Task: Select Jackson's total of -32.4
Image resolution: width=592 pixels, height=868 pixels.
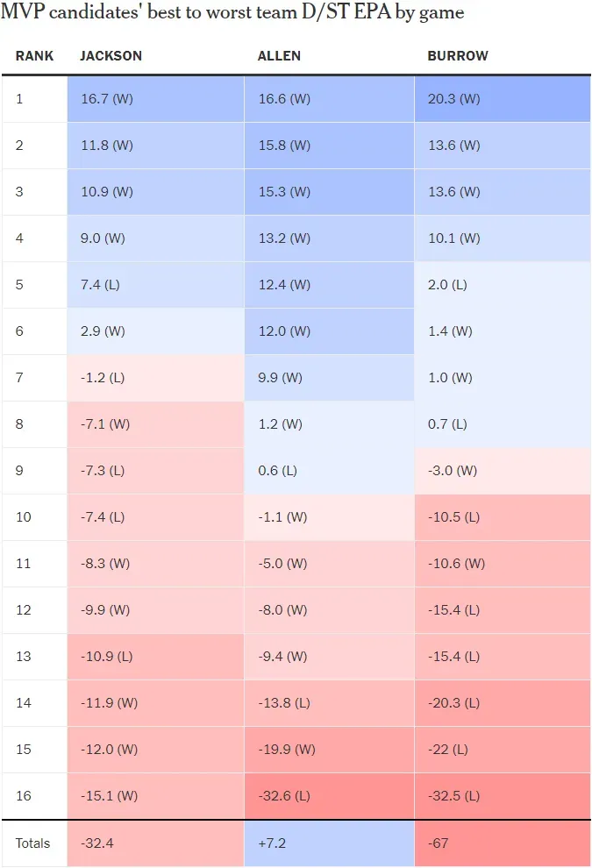Action: (97, 843)
